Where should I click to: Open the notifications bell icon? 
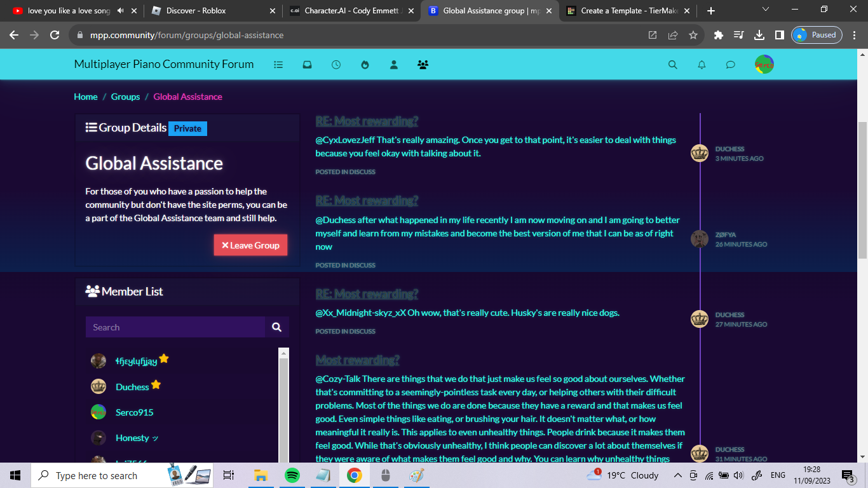[x=702, y=64]
